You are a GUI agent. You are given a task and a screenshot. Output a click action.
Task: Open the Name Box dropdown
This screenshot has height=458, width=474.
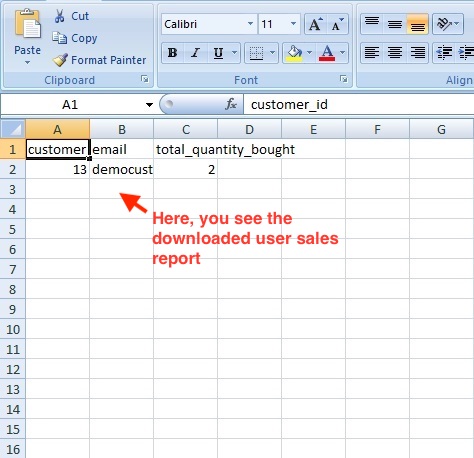click(x=149, y=105)
